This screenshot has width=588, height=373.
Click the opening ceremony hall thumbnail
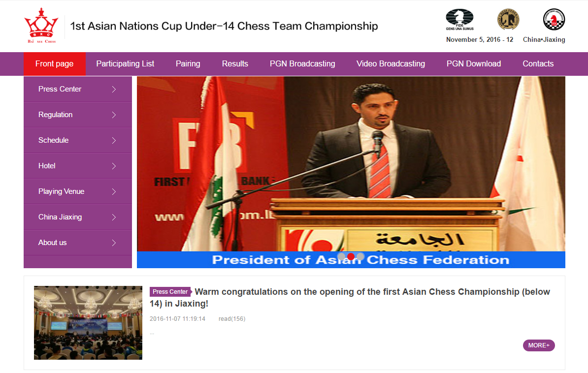(88, 323)
